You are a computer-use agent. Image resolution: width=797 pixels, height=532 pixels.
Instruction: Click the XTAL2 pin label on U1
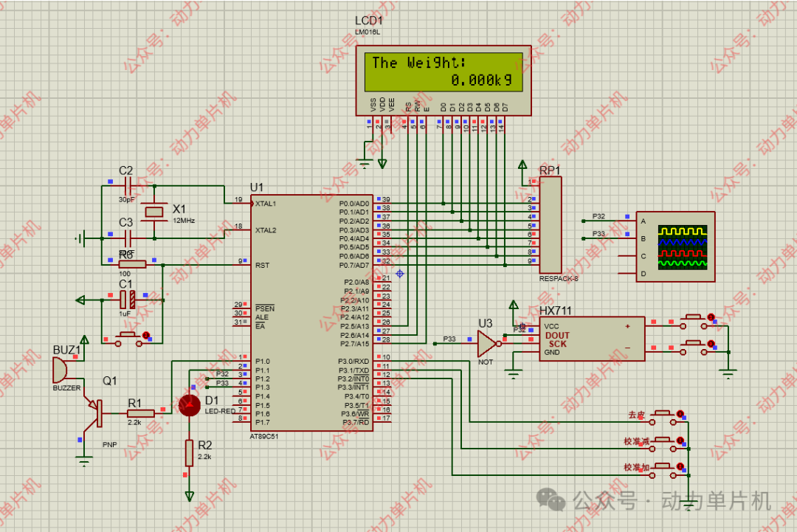[x=266, y=230]
